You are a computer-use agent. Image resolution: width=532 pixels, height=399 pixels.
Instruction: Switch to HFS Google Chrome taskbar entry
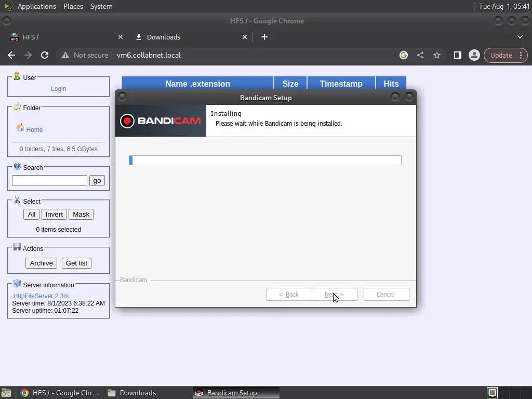click(x=60, y=393)
